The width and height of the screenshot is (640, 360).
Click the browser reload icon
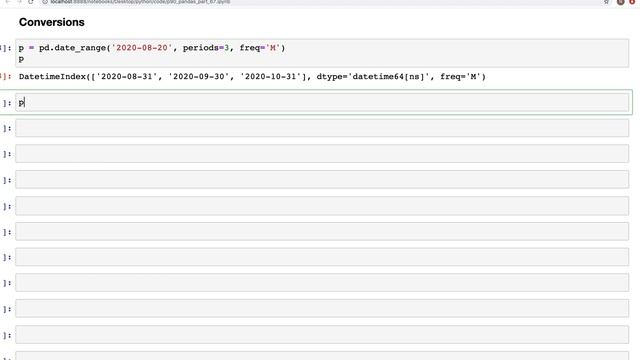31,2
